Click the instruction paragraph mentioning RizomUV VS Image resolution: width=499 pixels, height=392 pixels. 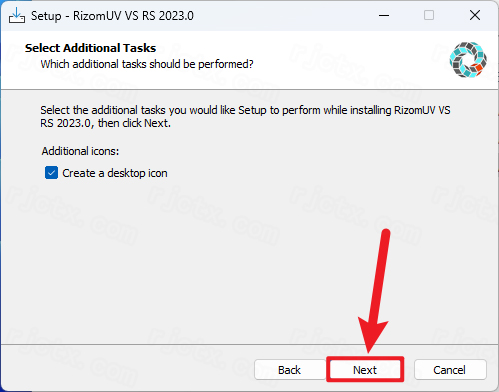tap(245, 116)
